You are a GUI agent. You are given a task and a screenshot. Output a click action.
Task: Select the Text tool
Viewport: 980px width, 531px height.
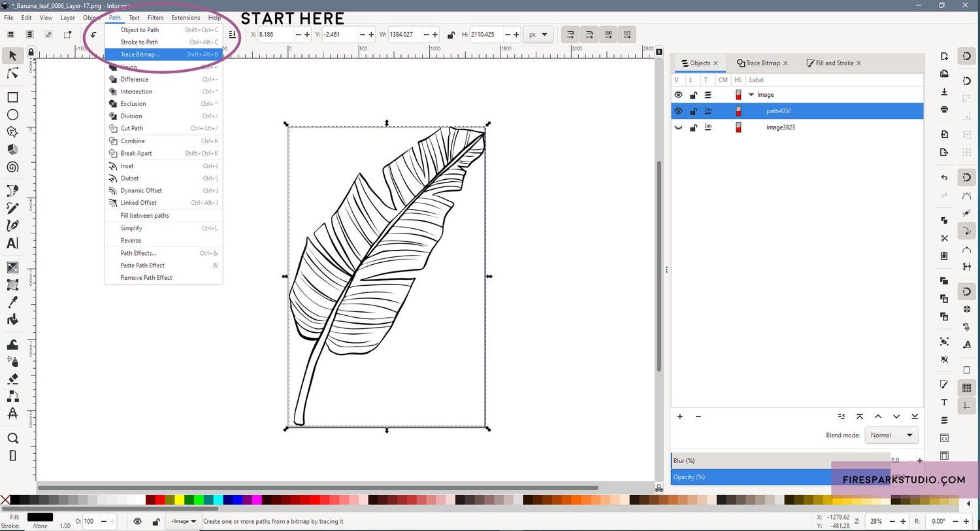click(x=12, y=243)
